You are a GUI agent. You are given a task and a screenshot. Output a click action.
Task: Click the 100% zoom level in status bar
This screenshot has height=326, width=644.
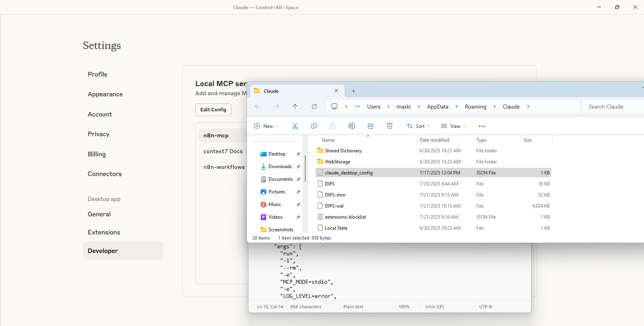click(x=404, y=307)
